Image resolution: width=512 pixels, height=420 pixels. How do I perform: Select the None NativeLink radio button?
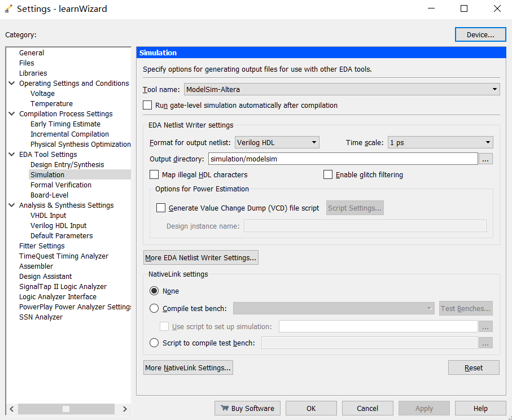click(154, 291)
